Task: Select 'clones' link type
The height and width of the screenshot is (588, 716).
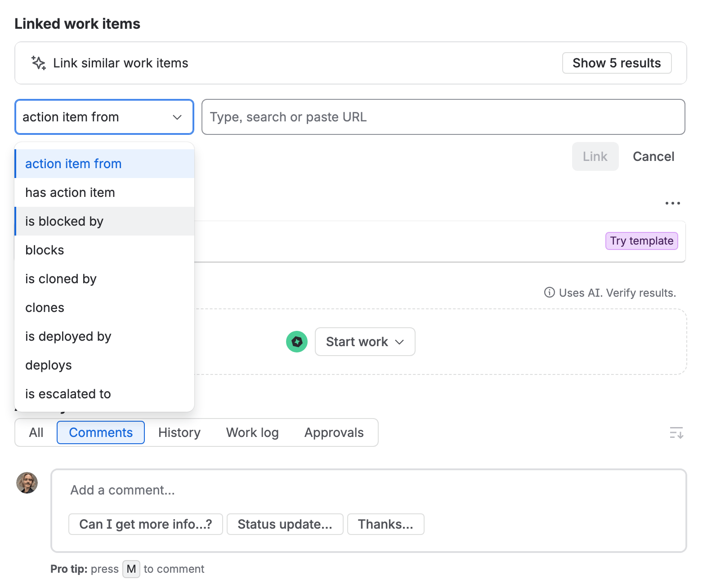Action: tap(104, 307)
